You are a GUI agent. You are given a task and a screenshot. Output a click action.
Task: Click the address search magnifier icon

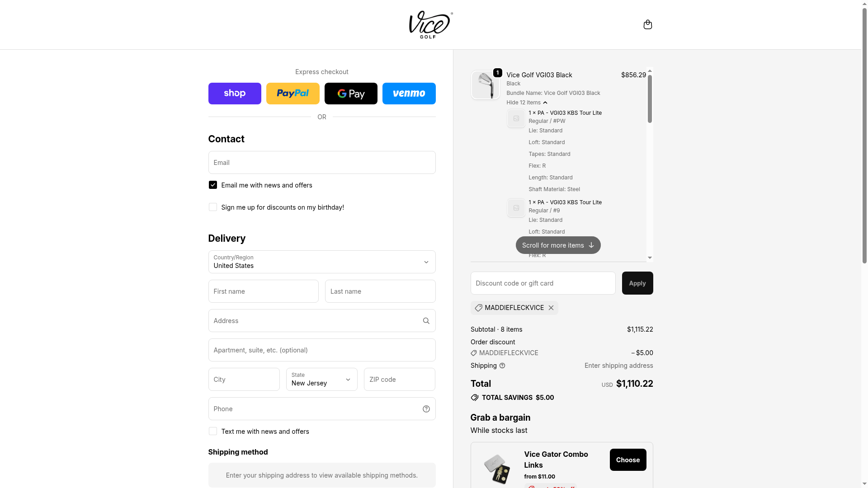[426, 321]
